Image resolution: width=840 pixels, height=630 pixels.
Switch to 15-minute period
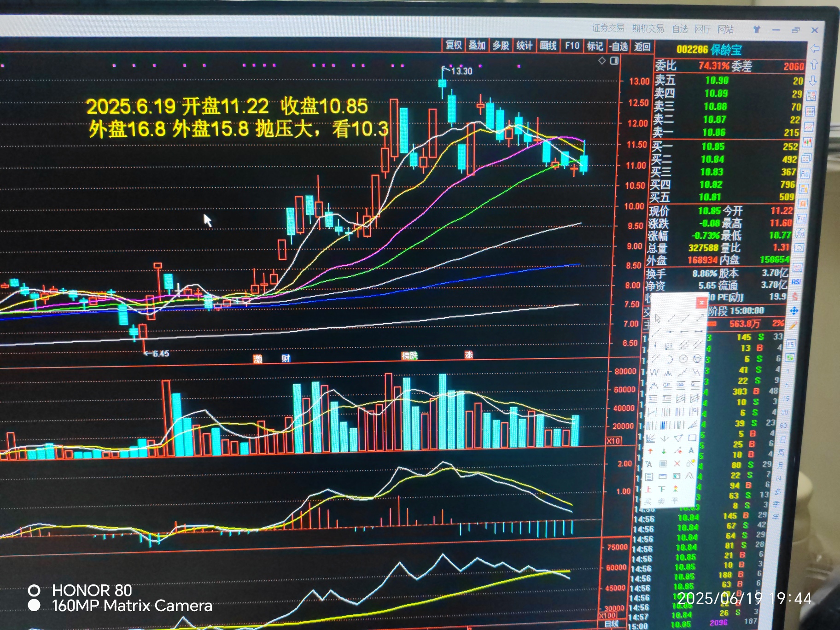[786, 398]
